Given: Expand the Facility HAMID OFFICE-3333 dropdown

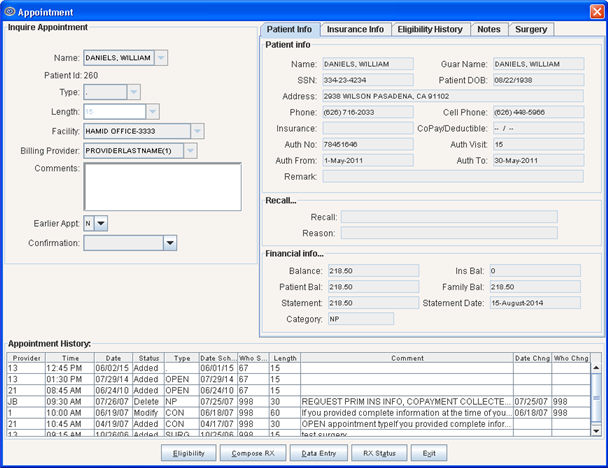Looking at the screenshot, I should pos(197,131).
